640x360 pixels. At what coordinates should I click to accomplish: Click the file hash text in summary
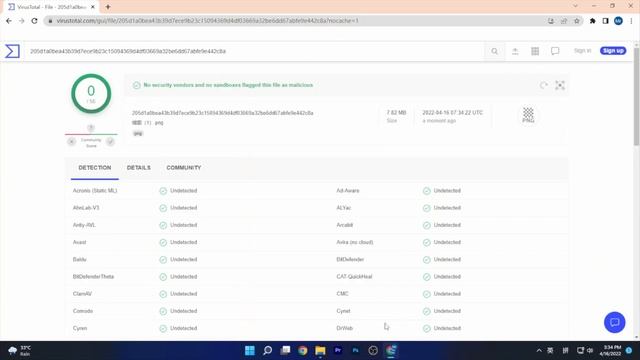click(x=222, y=113)
